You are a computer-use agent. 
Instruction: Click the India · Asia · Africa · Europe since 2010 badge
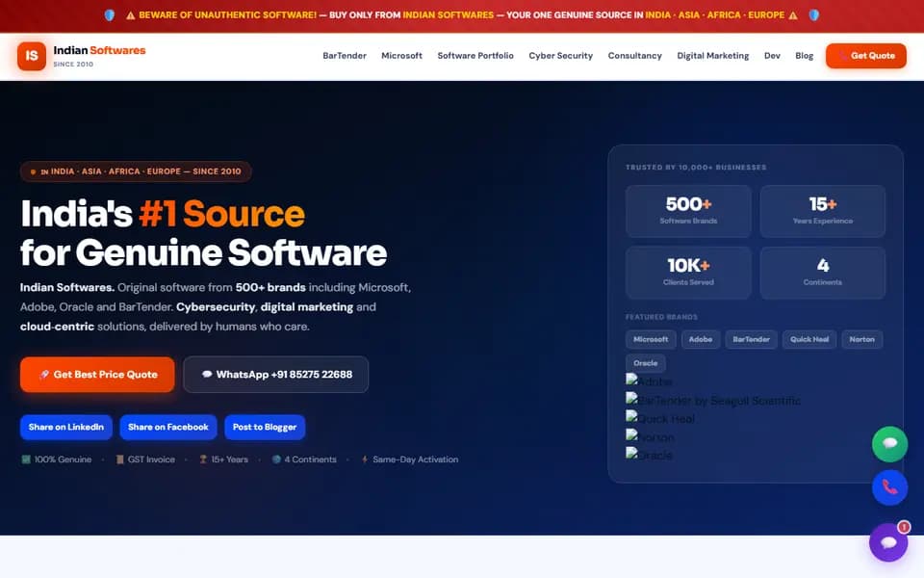136,171
